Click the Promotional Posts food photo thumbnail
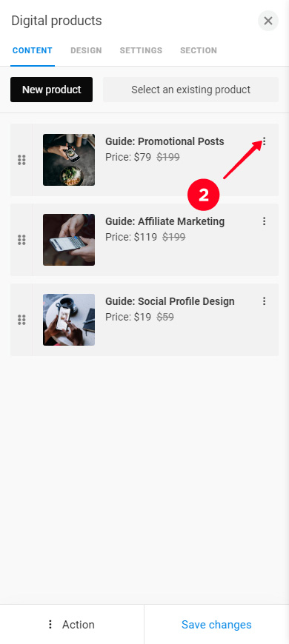This screenshot has width=289, height=644. [69, 160]
